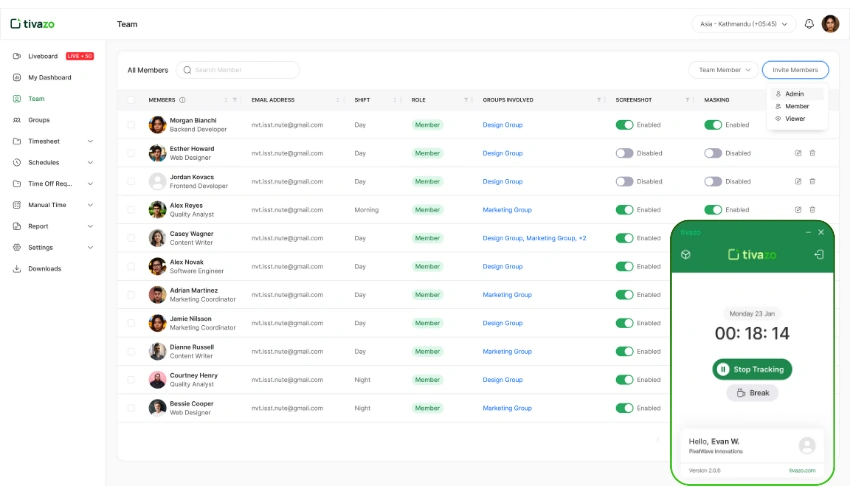Disable masking for Alex Reyes
850x494 pixels.
click(713, 210)
